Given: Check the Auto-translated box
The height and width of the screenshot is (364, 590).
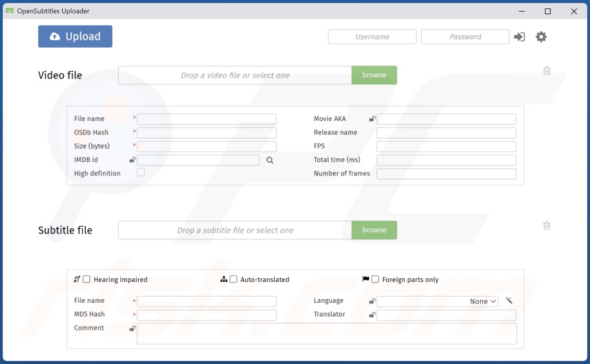Looking at the screenshot, I should [233, 279].
